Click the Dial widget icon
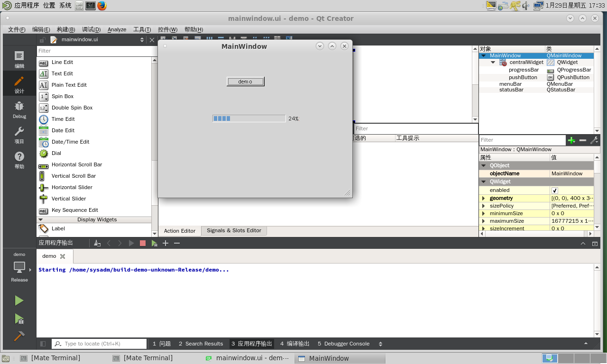607x364 pixels. click(x=44, y=153)
